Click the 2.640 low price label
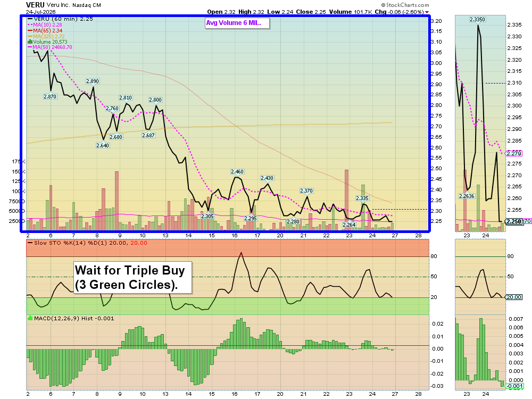 (x=103, y=146)
